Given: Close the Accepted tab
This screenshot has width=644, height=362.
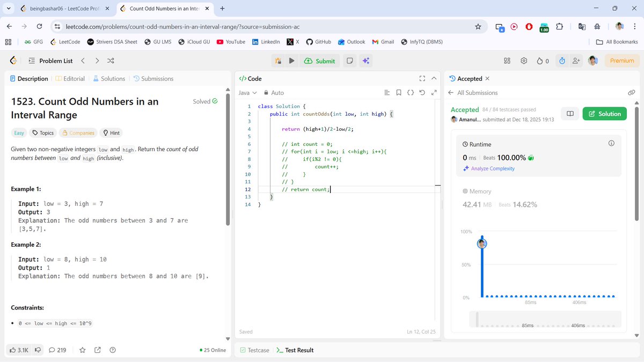Looking at the screenshot, I should [x=487, y=78].
